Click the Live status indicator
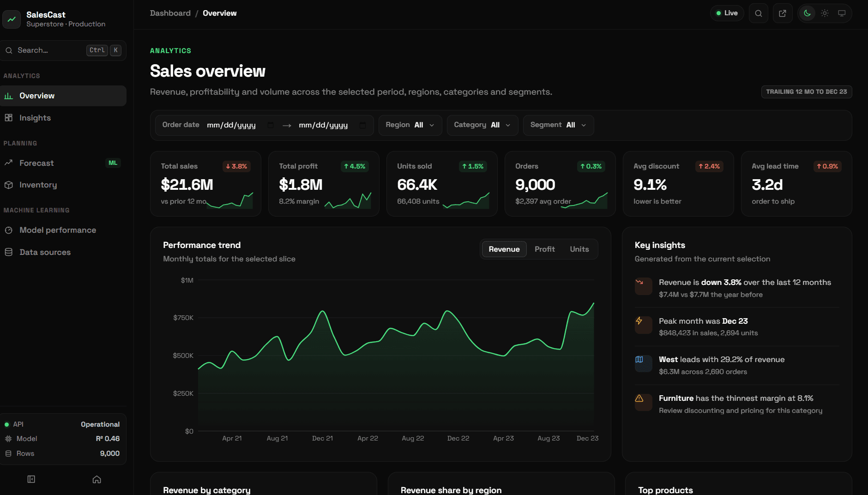 point(727,13)
